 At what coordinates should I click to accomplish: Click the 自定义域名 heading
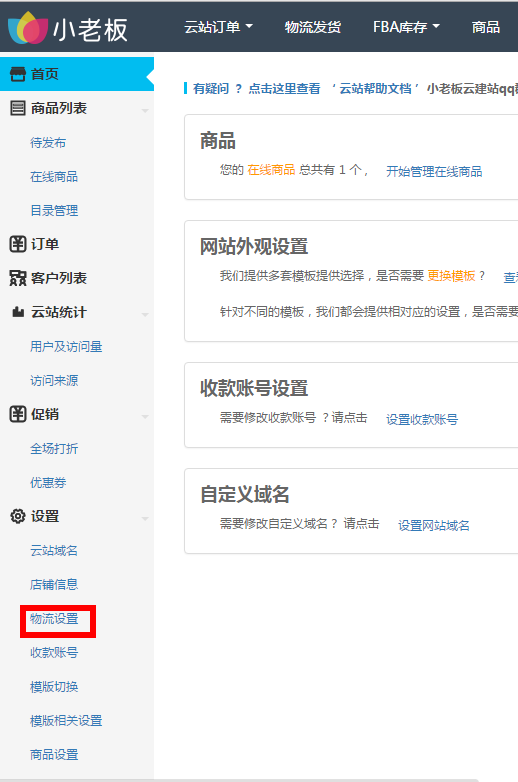[245, 494]
